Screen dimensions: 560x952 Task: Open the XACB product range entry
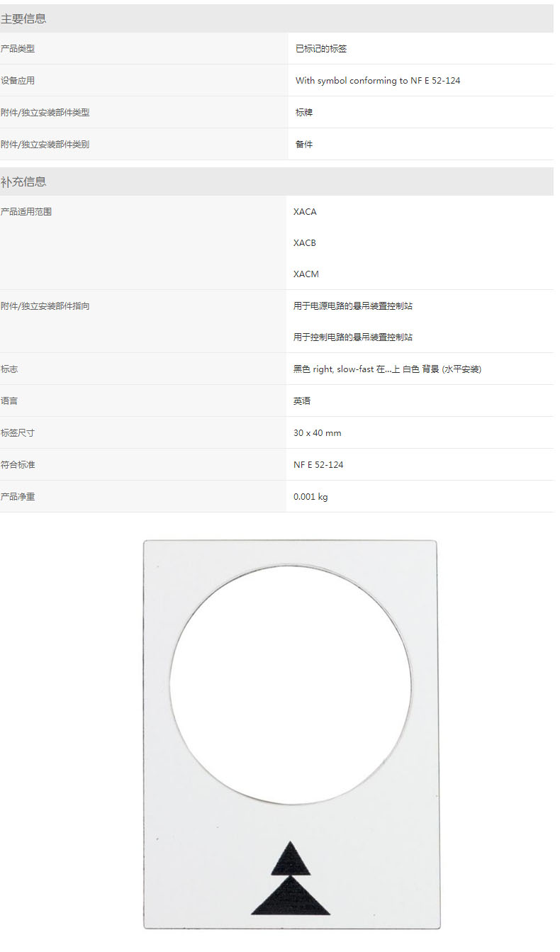[305, 243]
